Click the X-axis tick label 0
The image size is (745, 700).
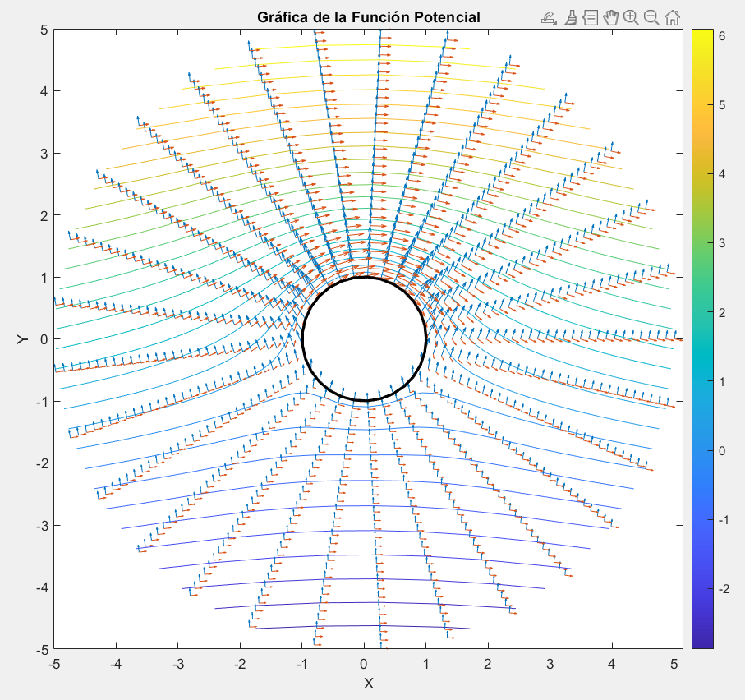[365, 663]
